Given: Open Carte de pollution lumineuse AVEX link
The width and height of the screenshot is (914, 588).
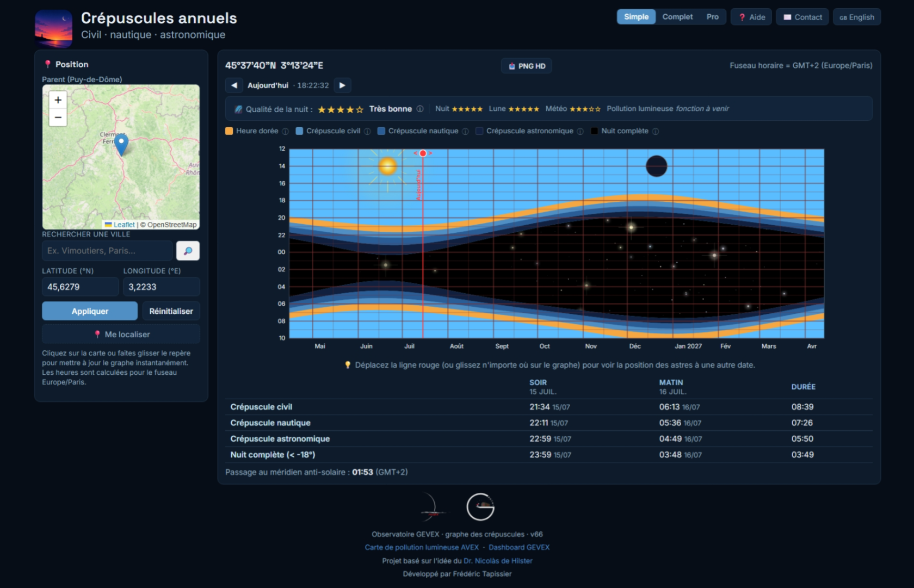Looking at the screenshot, I should coord(422,547).
